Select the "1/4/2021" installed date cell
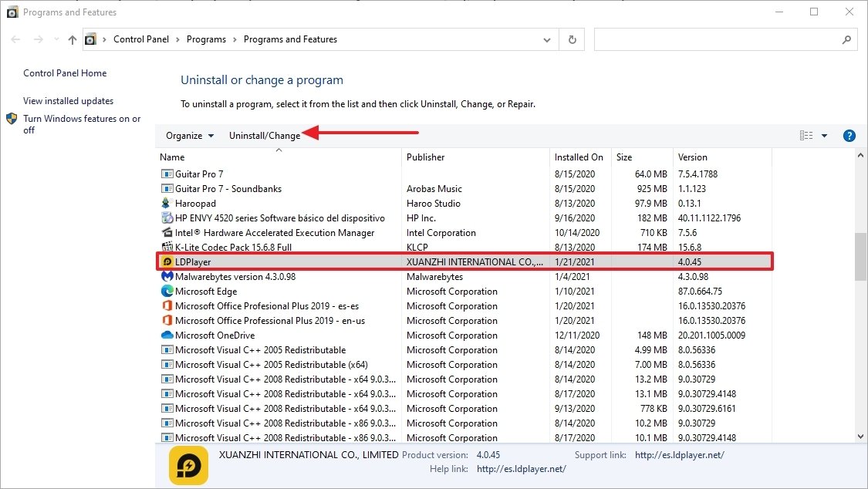Image resolution: width=868 pixels, height=489 pixels. pos(572,276)
